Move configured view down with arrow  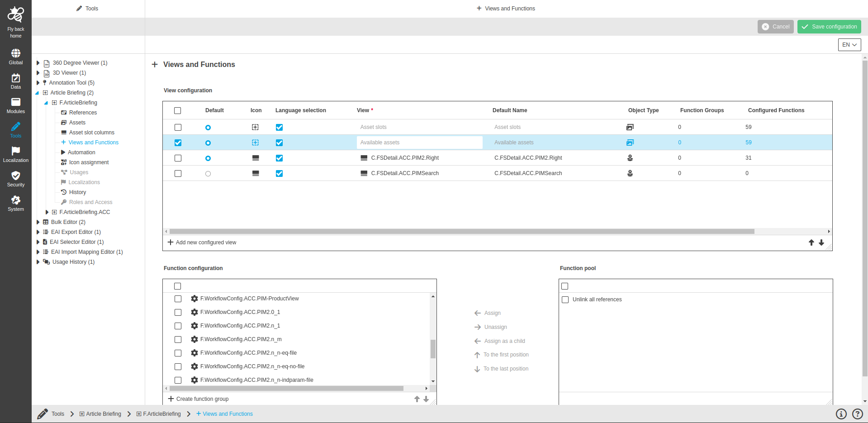point(821,242)
